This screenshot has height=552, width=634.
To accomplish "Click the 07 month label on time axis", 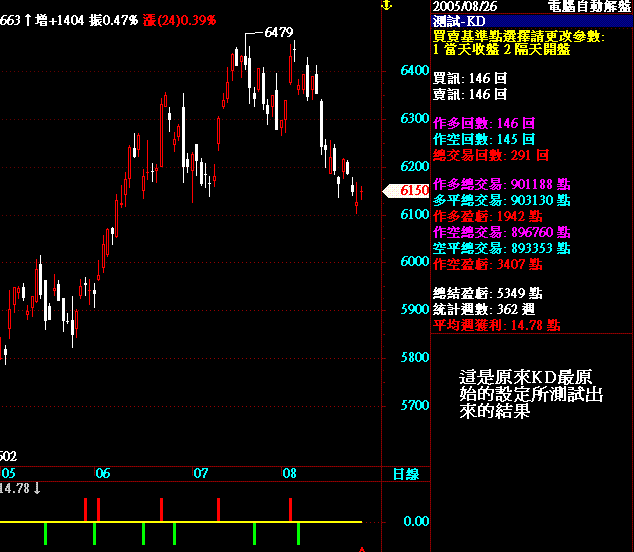I will [x=201, y=473].
